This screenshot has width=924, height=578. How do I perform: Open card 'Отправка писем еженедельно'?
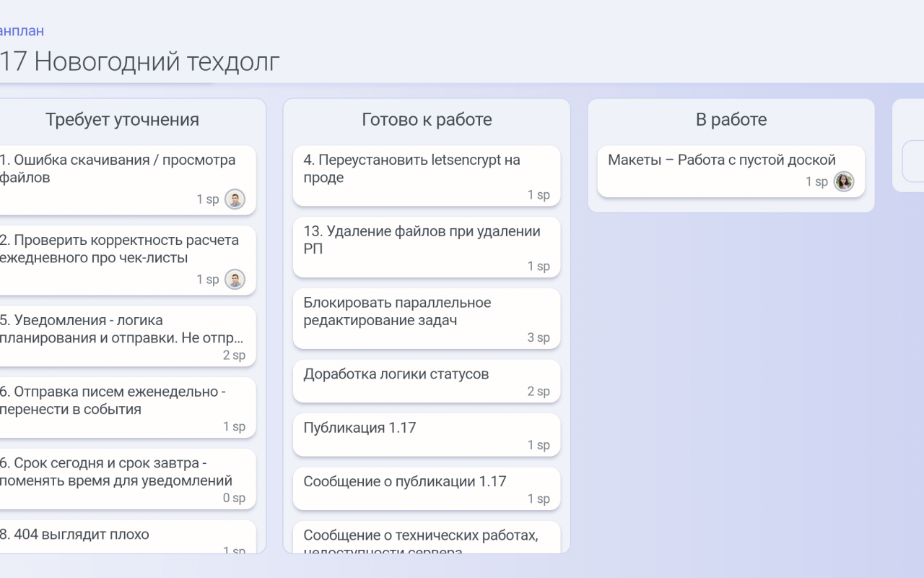click(128, 407)
